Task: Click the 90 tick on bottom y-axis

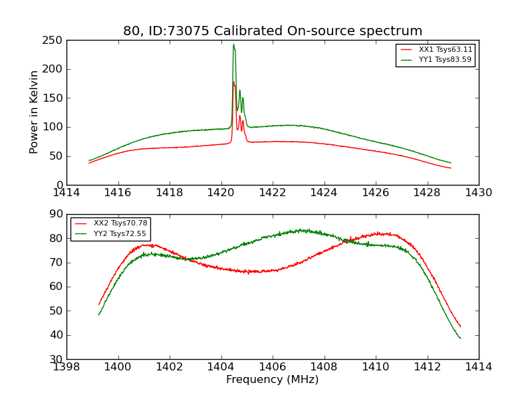Action: pyautogui.click(x=57, y=214)
